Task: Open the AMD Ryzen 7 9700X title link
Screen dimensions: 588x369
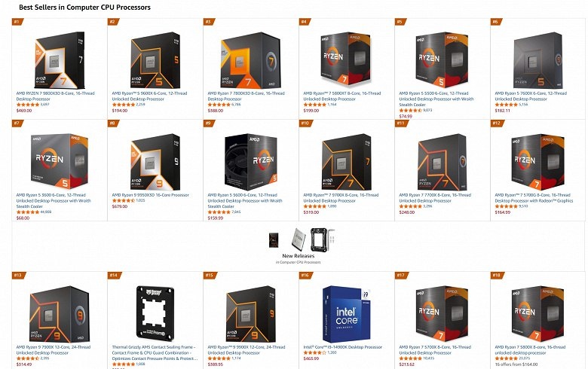Action: pos(341,198)
